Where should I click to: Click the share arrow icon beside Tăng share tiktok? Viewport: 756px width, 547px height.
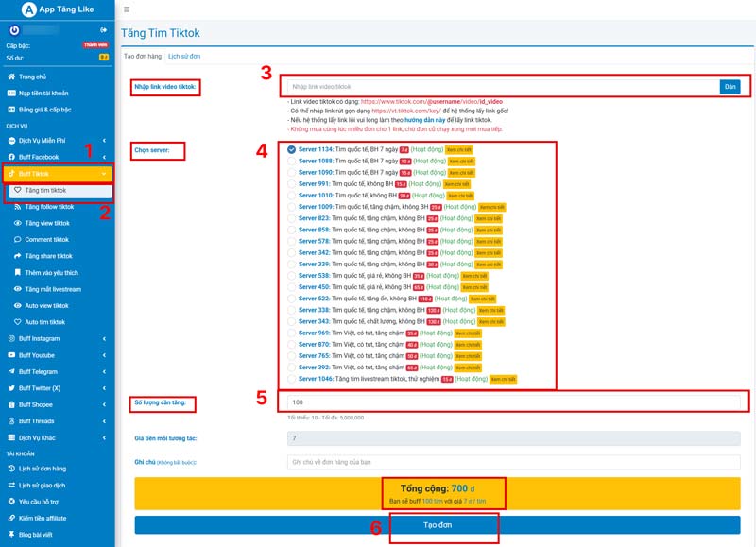(18, 256)
